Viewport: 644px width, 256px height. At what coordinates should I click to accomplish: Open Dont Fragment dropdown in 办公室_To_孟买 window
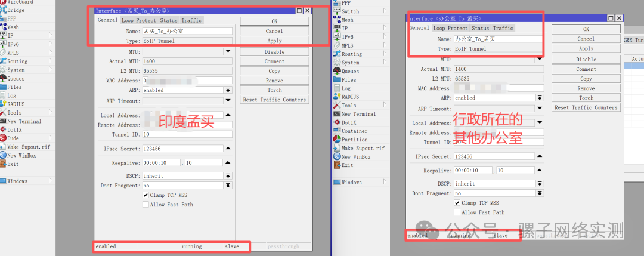pyautogui.click(x=540, y=193)
